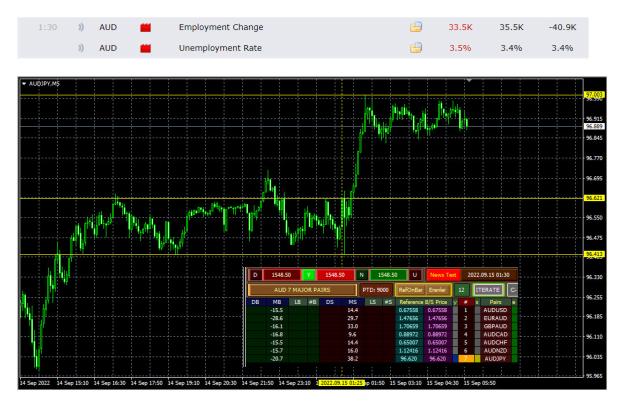Click the AUD 7 MAJOR PAIRS button
This screenshot has height=408, width=625.
(302, 290)
